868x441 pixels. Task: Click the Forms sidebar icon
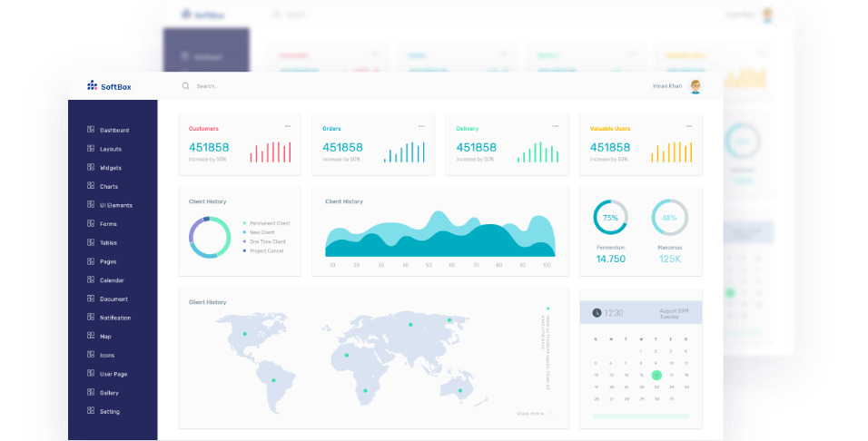(x=91, y=223)
